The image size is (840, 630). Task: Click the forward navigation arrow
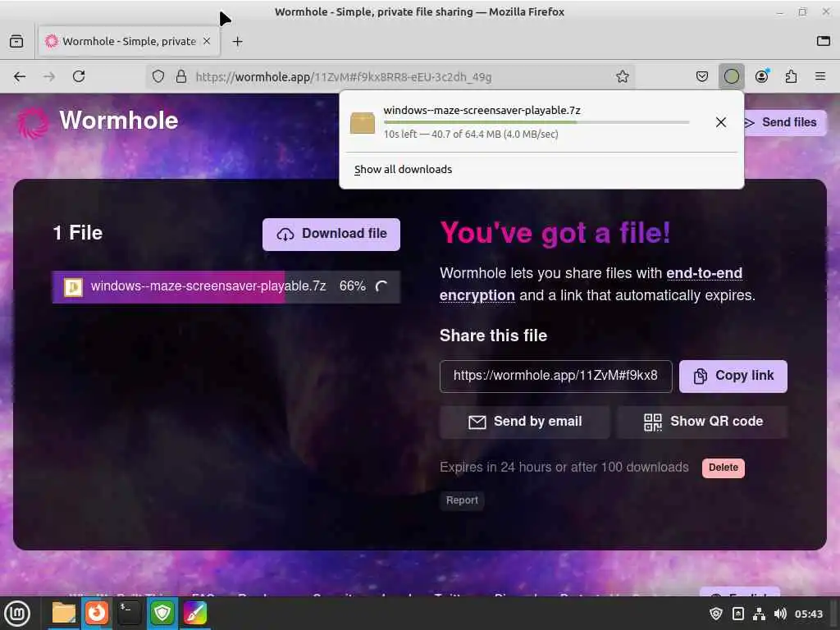(x=49, y=76)
